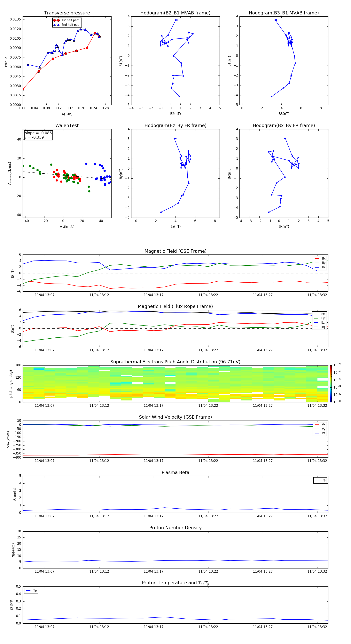Select the "1st half path" legend entry
Image resolution: width=351 pixels, height=644 pixels.
point(67,20)
